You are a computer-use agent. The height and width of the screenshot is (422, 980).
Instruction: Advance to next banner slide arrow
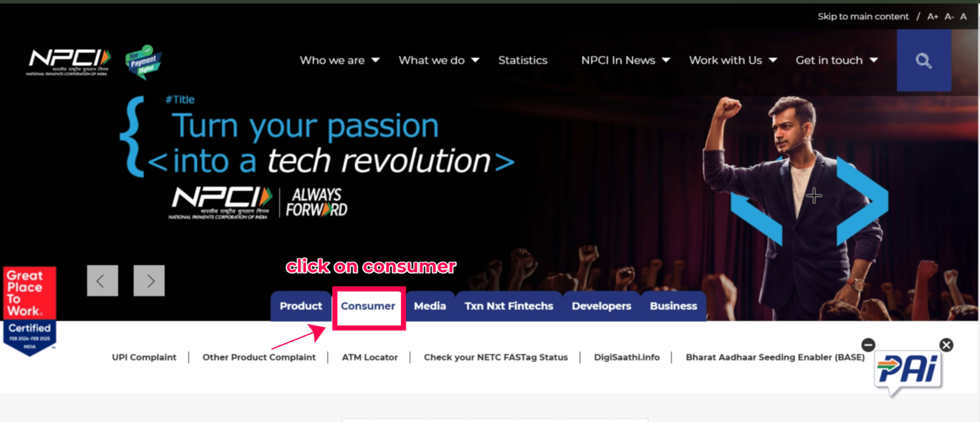(x=149, y=281)
